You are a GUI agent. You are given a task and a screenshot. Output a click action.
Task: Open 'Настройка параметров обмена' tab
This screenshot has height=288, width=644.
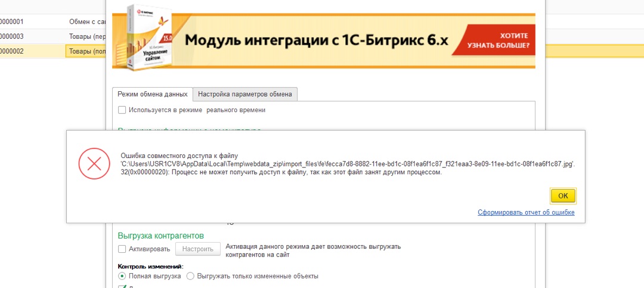pyautogui.click(x=244, y=94)
